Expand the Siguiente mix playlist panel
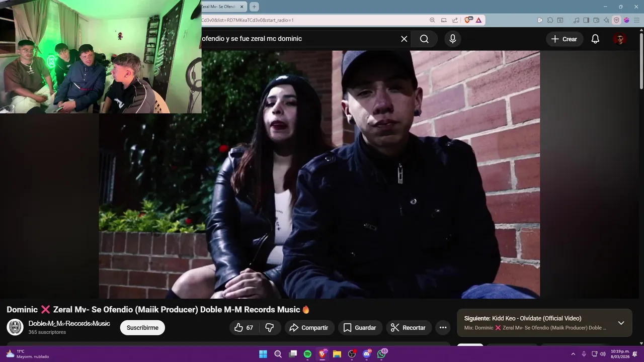 click(x=621, y=323)
